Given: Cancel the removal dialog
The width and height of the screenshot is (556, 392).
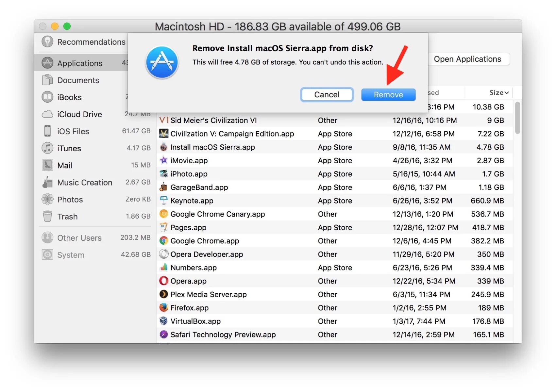Looking at the screenshot, I should pyautogui.click(x=327, y=95).
